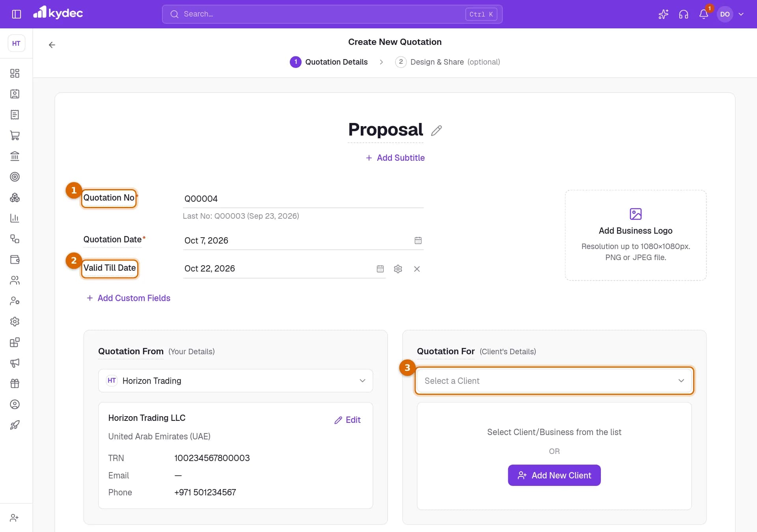Image resolution: width=757 pixels, height=532 pixels.
Task: Open the DO profile avatar
Action: 725,14
